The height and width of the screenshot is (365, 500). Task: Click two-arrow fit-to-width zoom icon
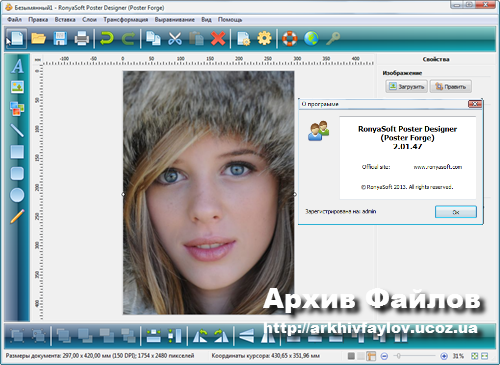[485, 356]
